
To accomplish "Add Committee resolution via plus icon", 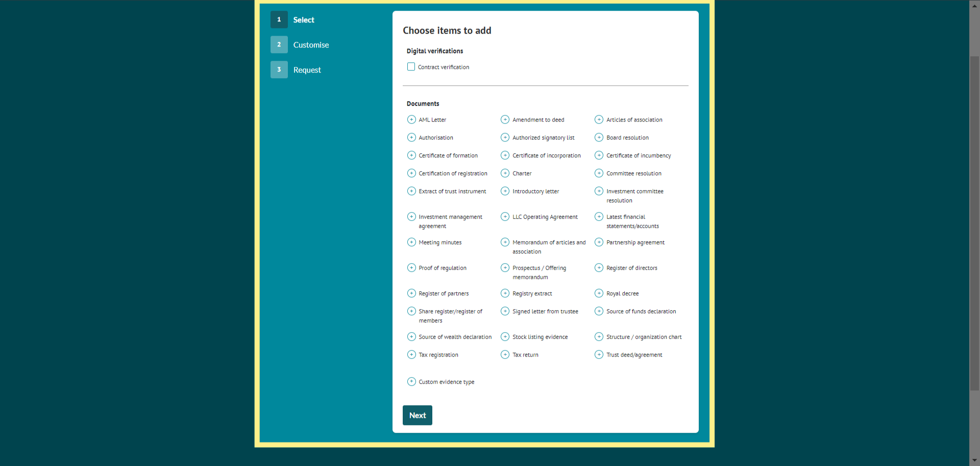I will coord(599,173).
